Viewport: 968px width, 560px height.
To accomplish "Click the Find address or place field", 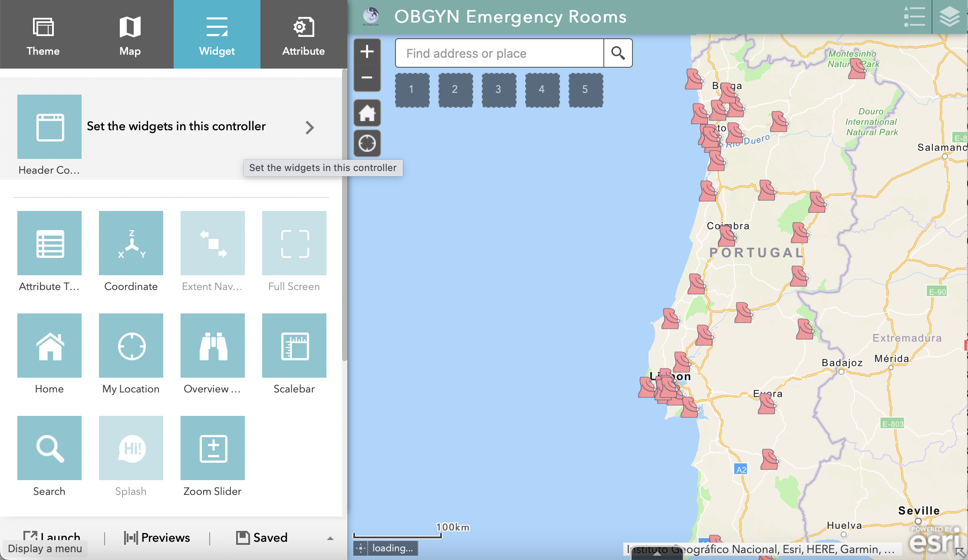I will tap(499, 53).
